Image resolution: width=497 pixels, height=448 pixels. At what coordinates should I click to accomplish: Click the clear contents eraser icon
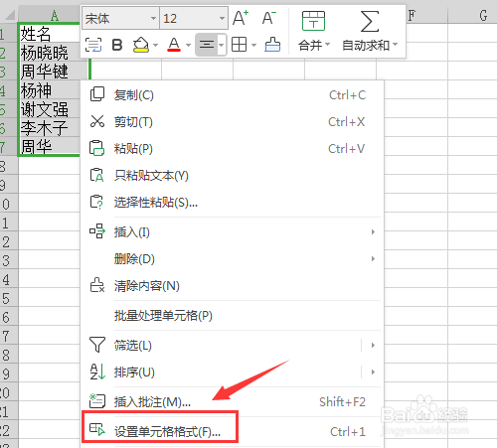(97, 285)
